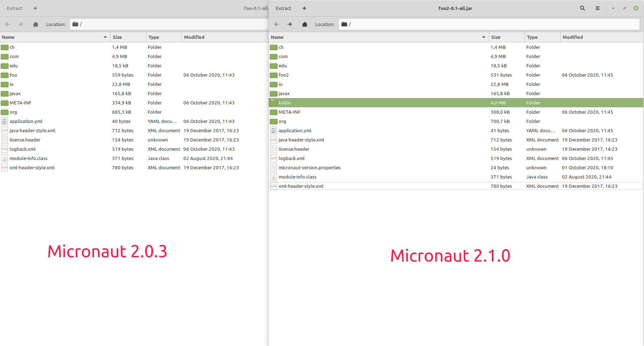Select 'logback.xml' in left window
Viewport: 644px width, 346px height.
pyautogui.click(x=22, y=149)
